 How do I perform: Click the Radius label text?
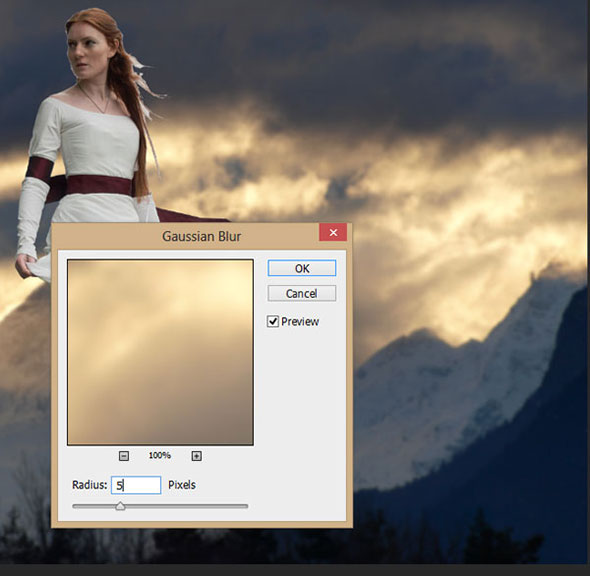(90, 485)
